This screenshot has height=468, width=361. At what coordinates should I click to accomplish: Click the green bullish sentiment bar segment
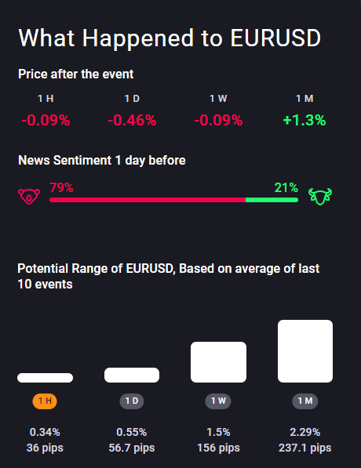tap(272, 200)
